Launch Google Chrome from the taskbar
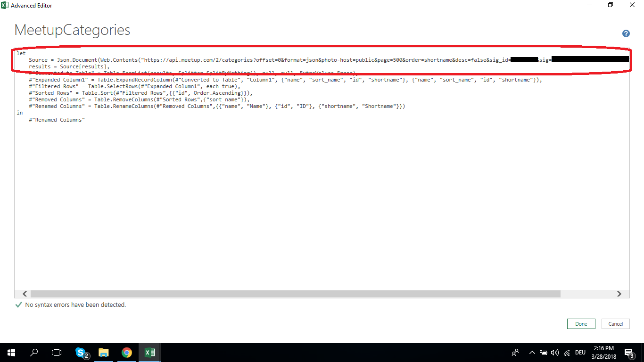 click(x=126, y=353)
